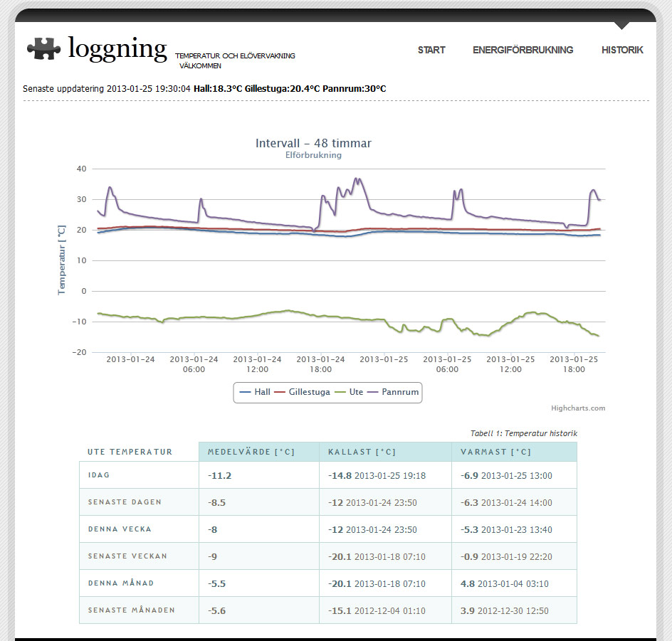Click the Varmast column header
This screenshot has height=641, width=672.
(x=496, y=452)
